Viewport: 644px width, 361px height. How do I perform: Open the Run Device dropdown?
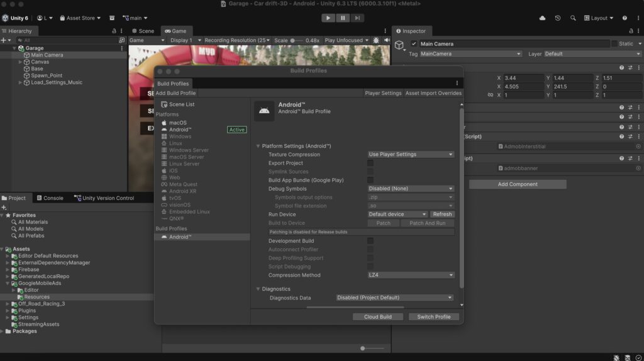pyautogui.click(x=397, y=214)
